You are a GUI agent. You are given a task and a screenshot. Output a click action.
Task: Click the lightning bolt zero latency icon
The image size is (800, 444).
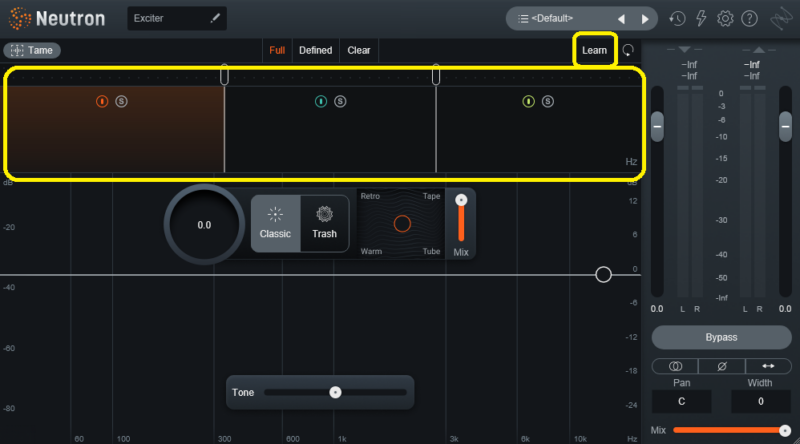pyautogui.click(x=701, y=19)
